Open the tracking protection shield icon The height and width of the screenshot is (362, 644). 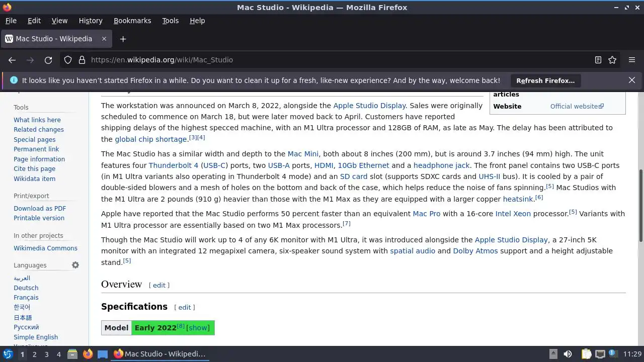[68, 60]
